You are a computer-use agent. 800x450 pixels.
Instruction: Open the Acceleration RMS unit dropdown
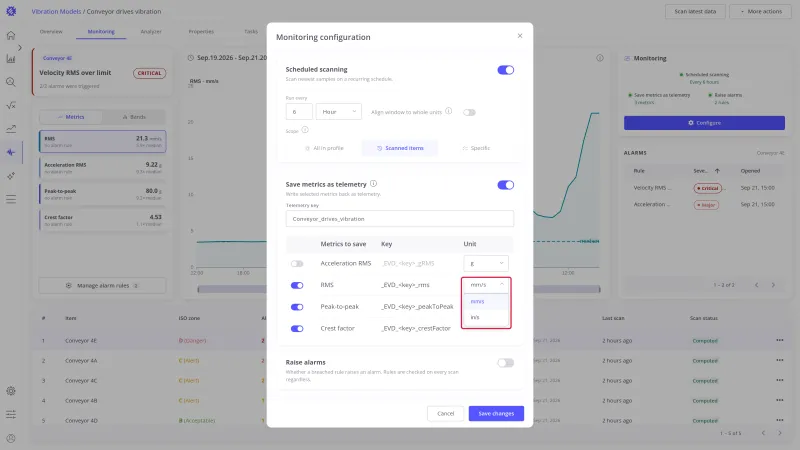click(x=486, y=263)
